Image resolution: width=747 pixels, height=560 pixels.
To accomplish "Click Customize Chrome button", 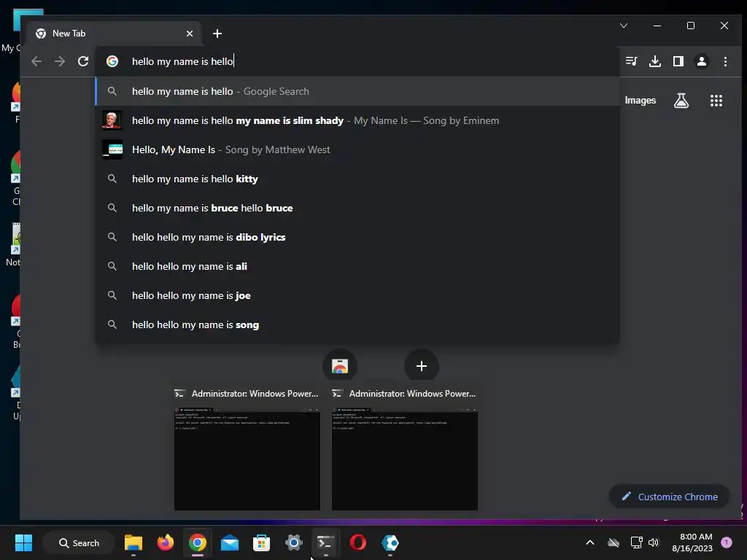I will [670, 497].
